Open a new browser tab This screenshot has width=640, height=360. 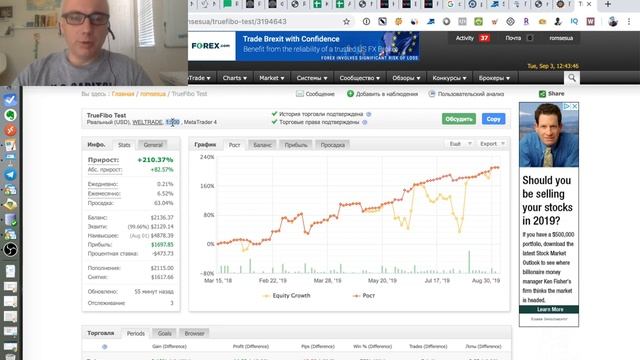(608, 4)
